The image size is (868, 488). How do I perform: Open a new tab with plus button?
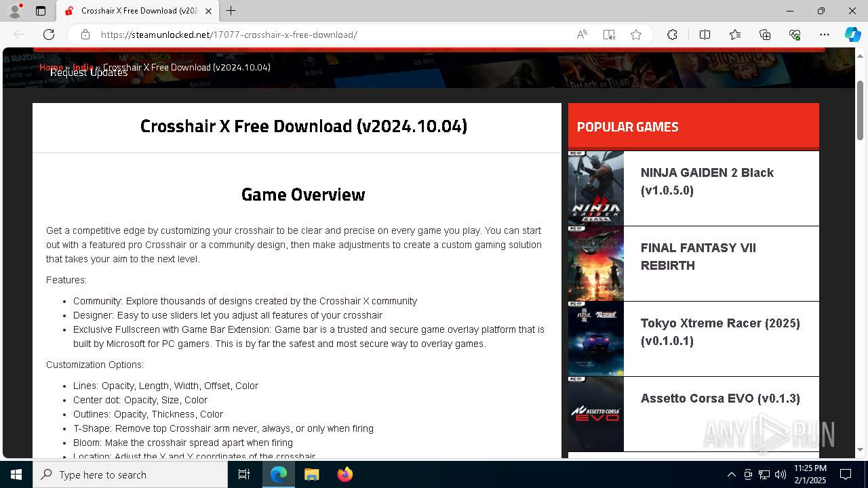click(x=231, y=11)
